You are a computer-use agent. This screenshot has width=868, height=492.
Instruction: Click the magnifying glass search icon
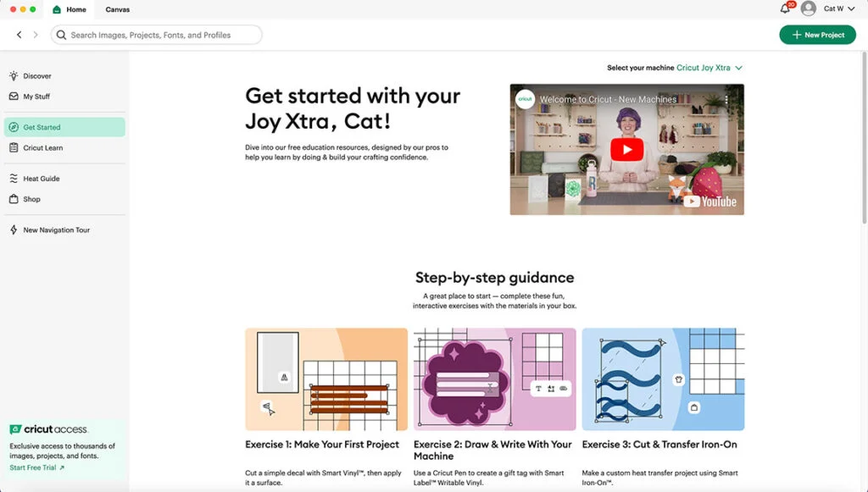[x=61, y=35]
